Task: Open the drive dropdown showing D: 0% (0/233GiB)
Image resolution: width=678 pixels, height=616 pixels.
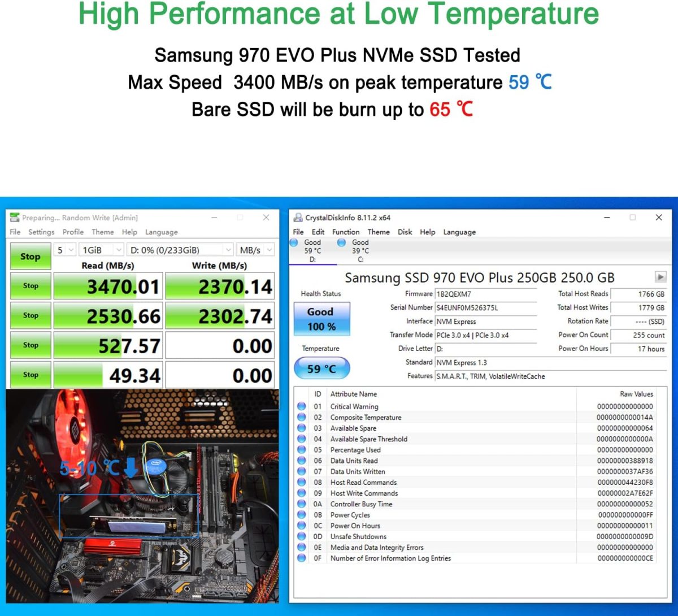Action: 180,250
